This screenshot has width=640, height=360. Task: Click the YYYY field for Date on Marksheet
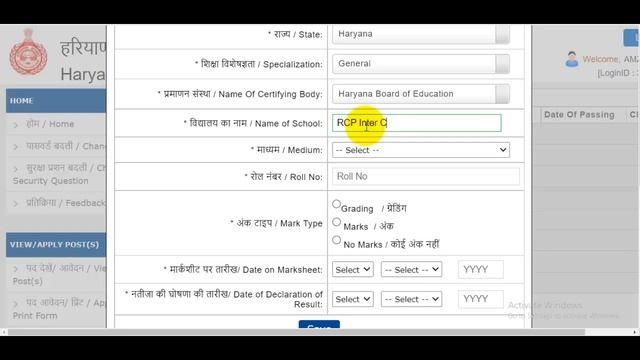481,269
